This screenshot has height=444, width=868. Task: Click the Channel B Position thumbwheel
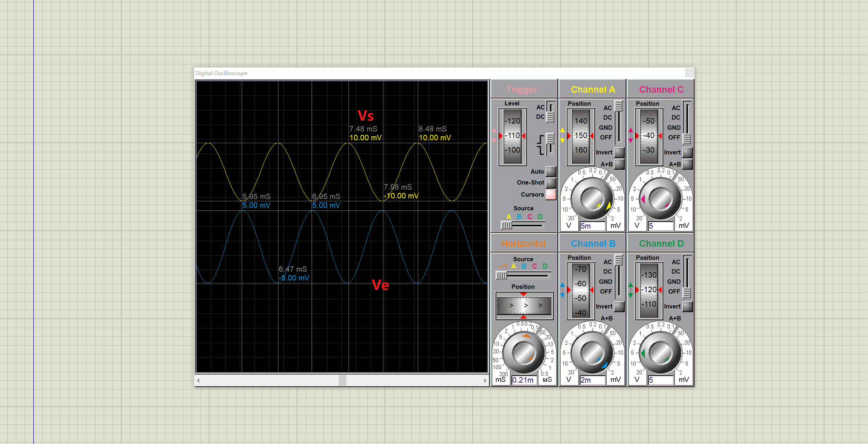[x=580, y=291]
